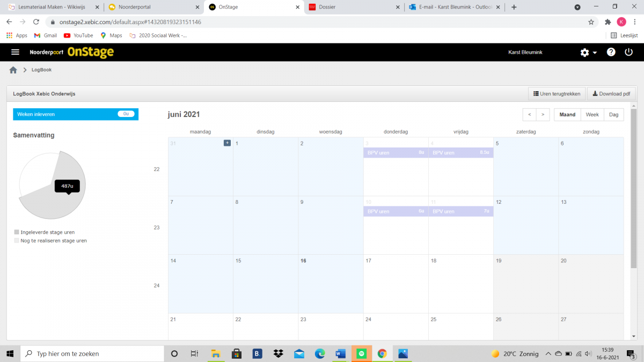Select the Maand view button
This screenshot has height=362, width=644.
567,115
